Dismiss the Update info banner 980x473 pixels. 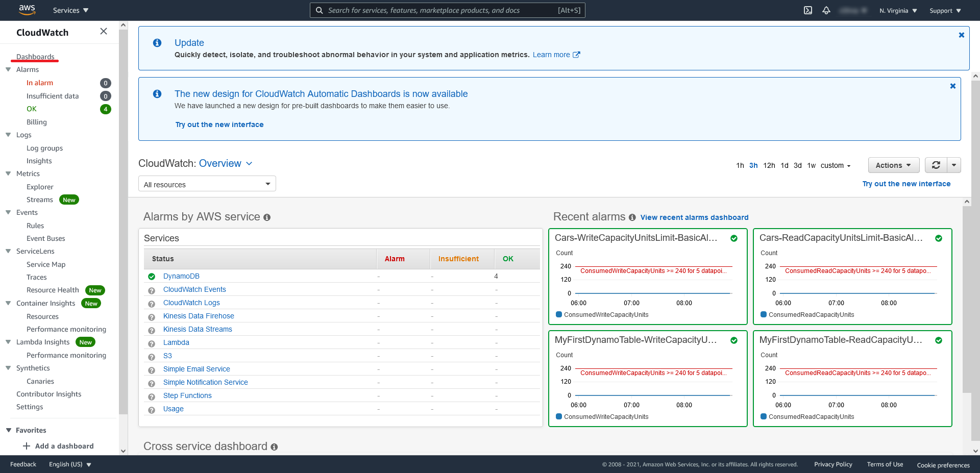[x=962, y=35]
